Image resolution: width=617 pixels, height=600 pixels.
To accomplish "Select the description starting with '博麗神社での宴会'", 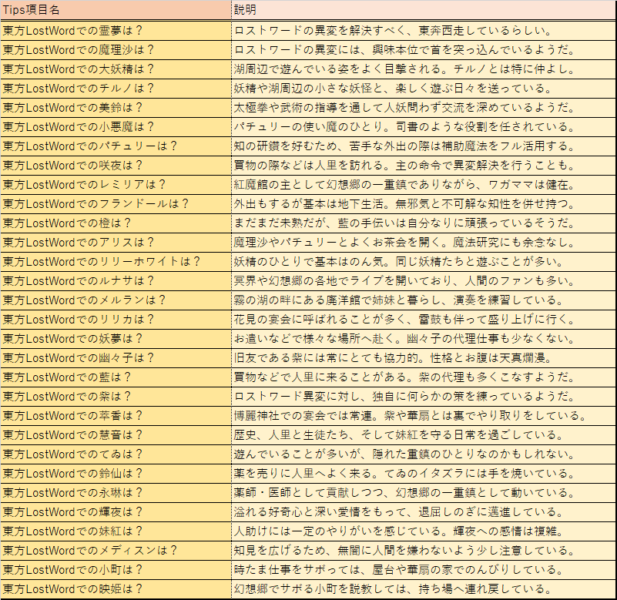I will click(x=422, y=415).
